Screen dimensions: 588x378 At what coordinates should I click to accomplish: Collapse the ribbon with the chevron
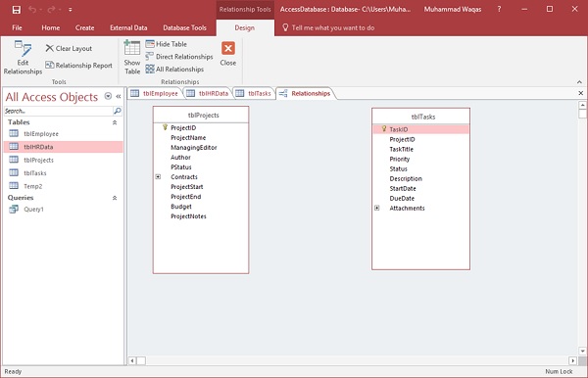tap(579, 82)
